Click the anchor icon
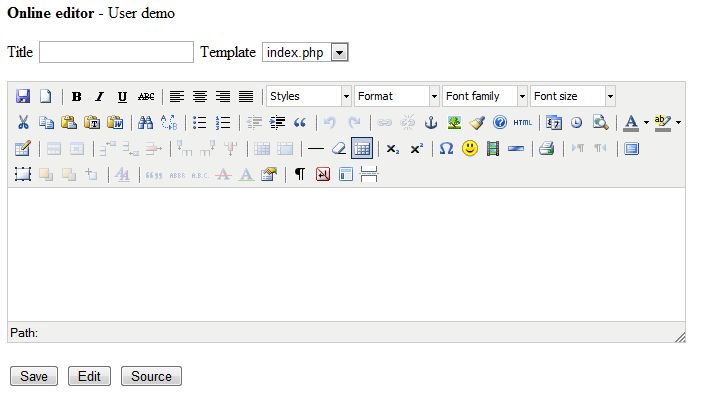Screen dimensions: 706x404 [x=432, y=123]
